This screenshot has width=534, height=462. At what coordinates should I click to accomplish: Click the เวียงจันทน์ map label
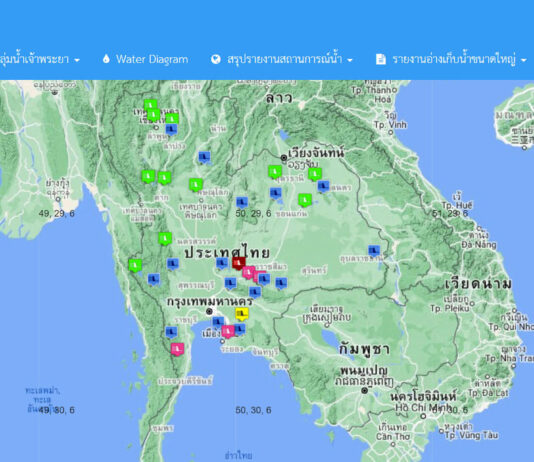316,153
